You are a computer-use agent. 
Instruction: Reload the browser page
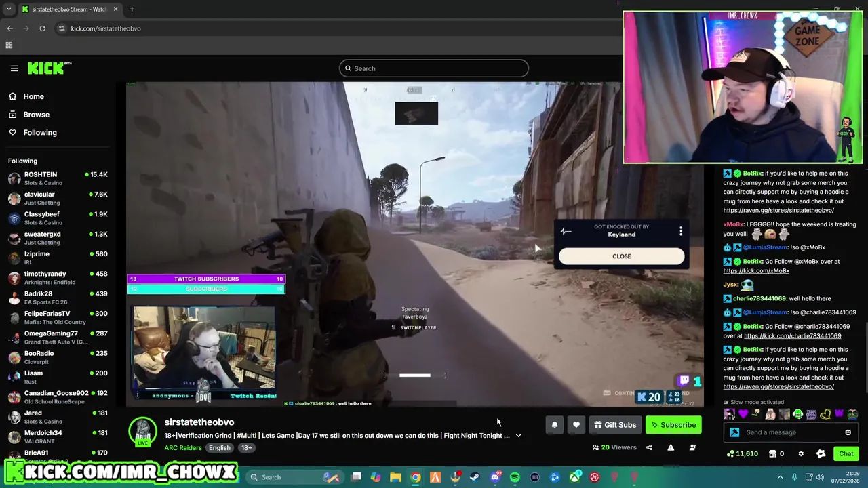(x=42, y=28)
